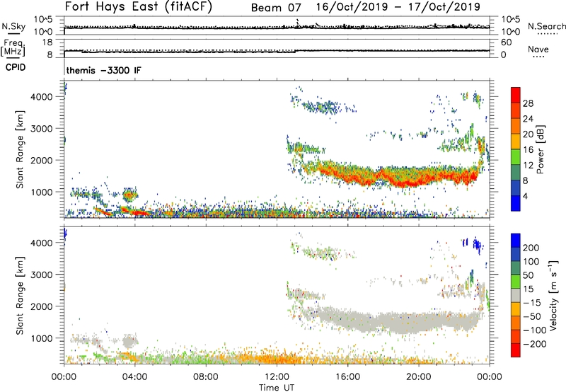The height and width of the screenshot is (392, 566).
Task: Click the '08:00' time axis tick label
Action: [x=206, y=377]
